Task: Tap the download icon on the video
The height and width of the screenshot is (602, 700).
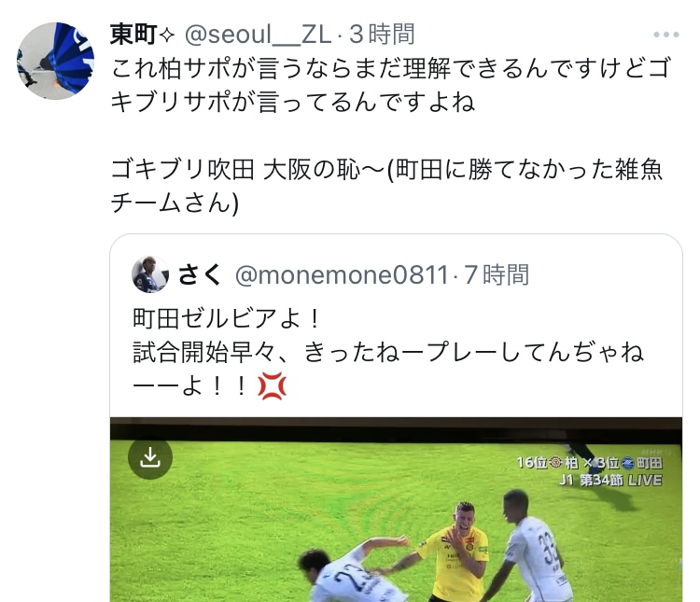Action: [x=150, y=456]
